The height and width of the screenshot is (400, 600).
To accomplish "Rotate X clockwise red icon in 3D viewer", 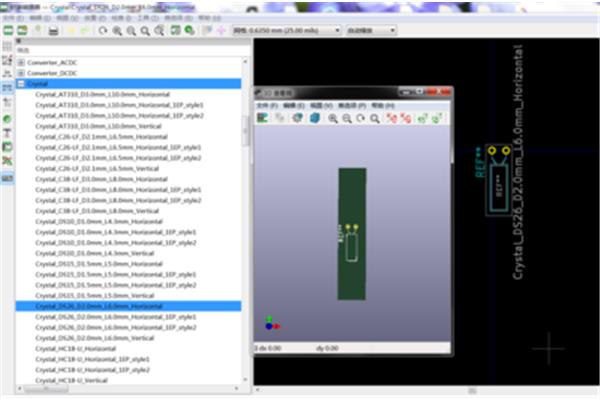I will click(391, 118).
